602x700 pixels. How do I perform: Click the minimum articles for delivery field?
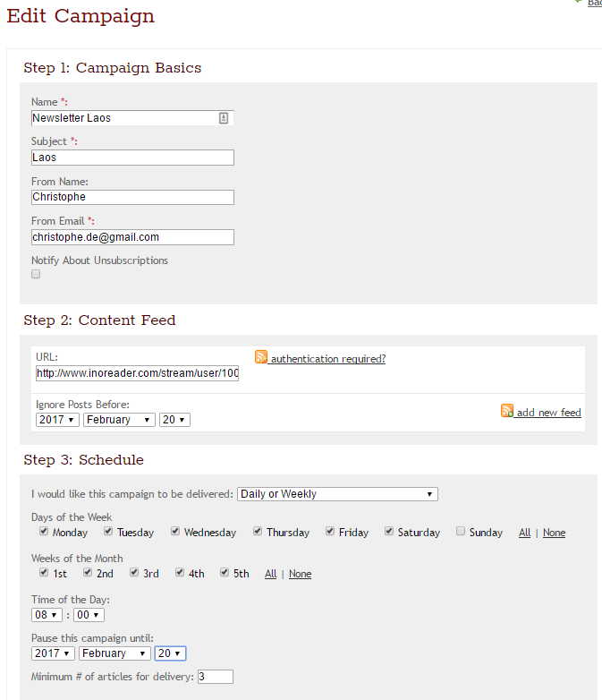pos(215,677)
